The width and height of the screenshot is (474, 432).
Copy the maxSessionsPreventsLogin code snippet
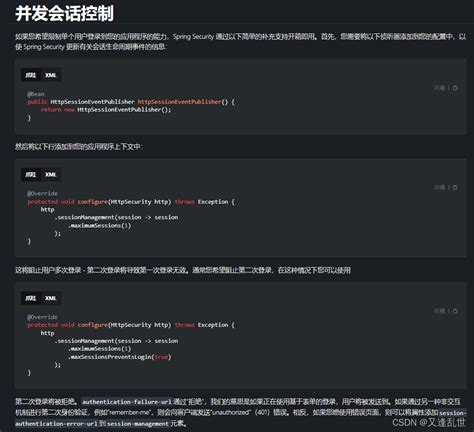(455, 311)
